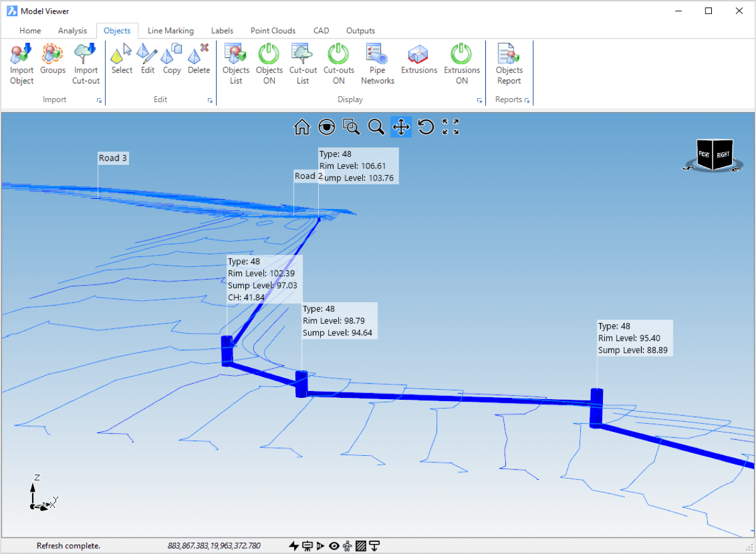Click the Model Viewer app icon
Image resolution: width=756 pixels, height=554 pixels.
(x=11, y=11)
